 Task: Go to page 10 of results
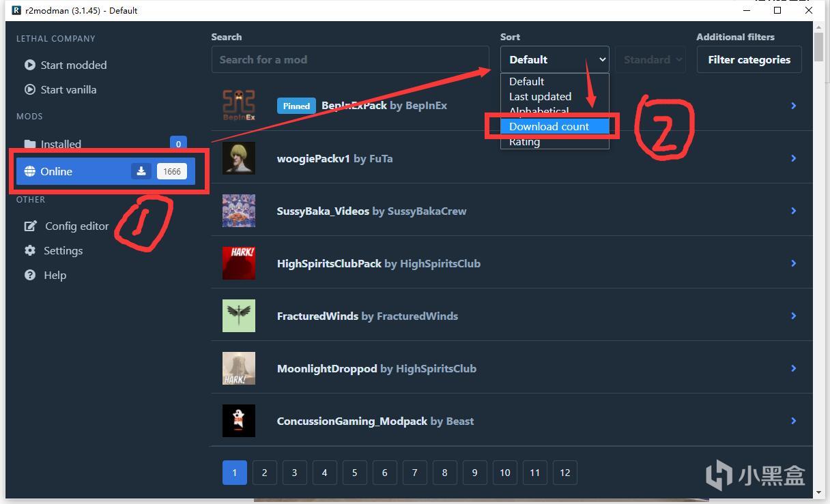point(504,472)
